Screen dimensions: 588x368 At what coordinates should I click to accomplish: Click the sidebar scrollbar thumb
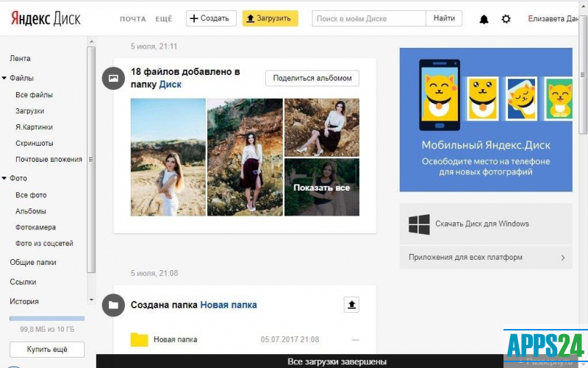click(x=91, y=160)
